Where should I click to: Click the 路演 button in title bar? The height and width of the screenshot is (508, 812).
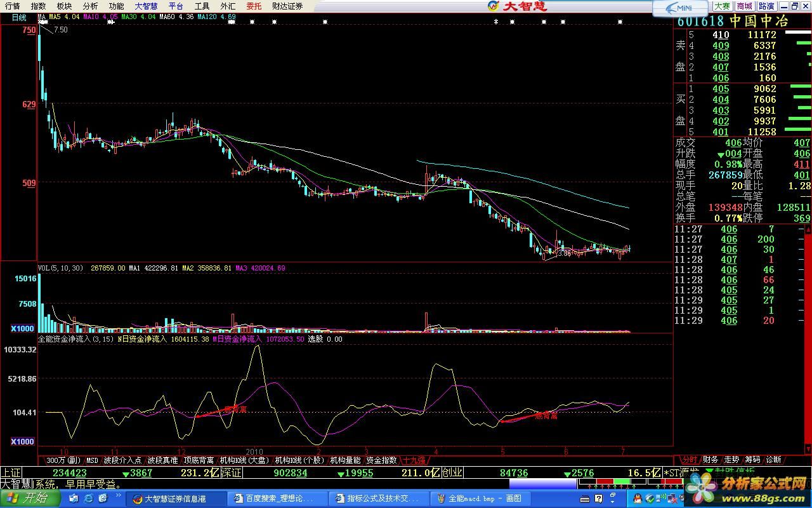click(766, 6)
